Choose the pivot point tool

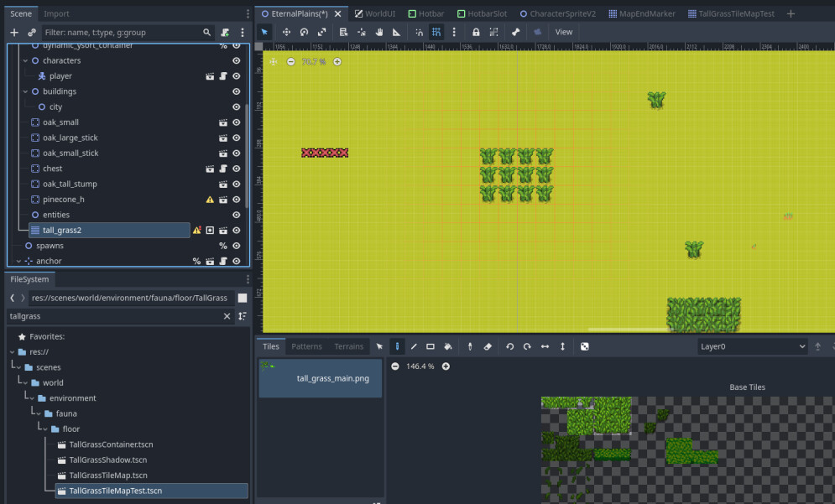click(362, 32)
